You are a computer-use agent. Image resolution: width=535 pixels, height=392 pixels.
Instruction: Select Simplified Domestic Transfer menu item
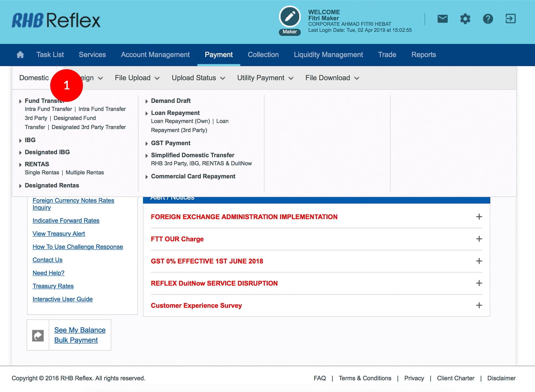tap(192, 155)
